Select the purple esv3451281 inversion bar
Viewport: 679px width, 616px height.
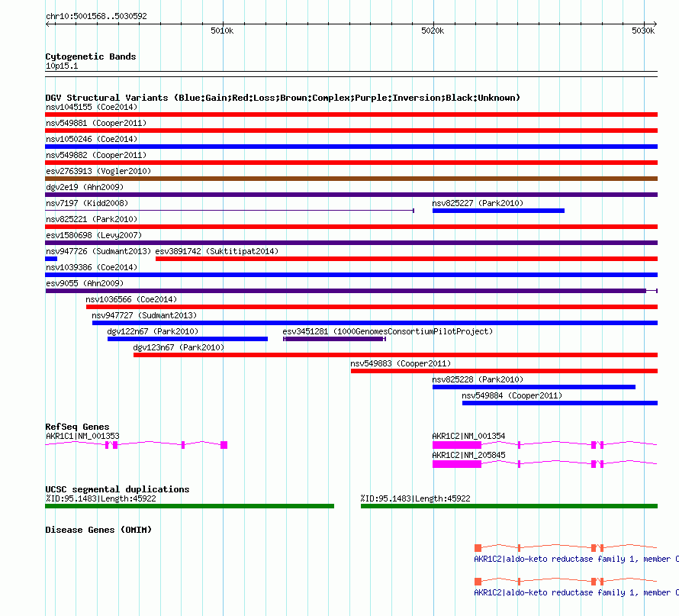334,339
